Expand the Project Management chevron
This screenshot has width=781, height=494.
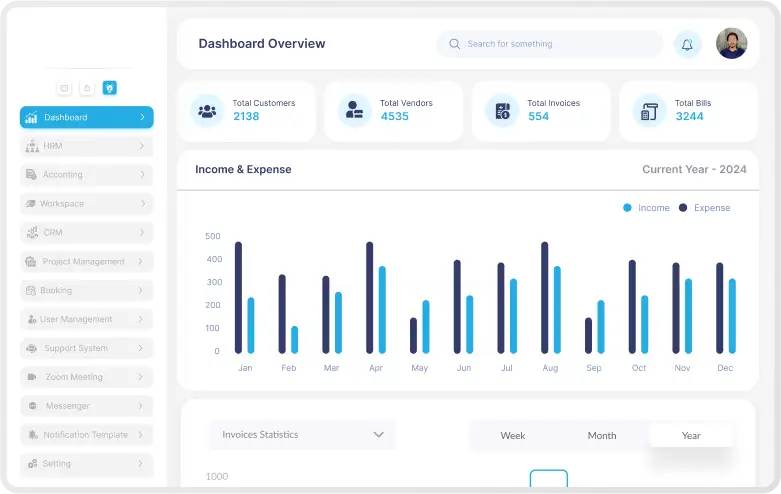(142, 262)
